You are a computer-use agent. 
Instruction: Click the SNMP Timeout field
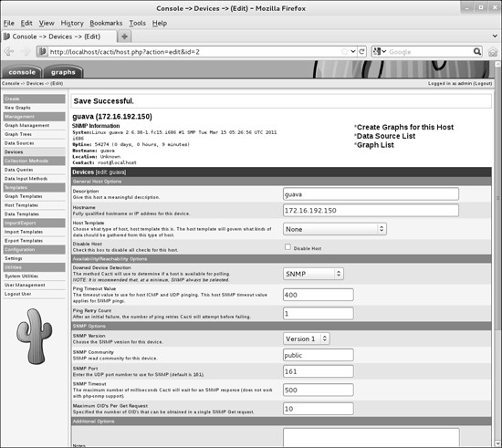point(319,391)
